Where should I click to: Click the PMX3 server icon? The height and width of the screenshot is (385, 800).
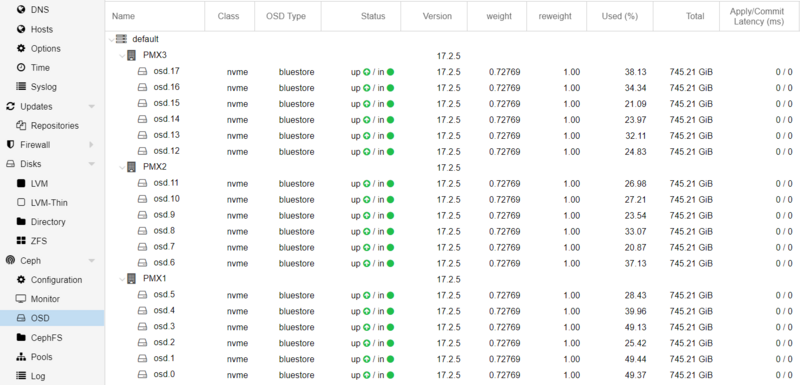pos(132,55)
